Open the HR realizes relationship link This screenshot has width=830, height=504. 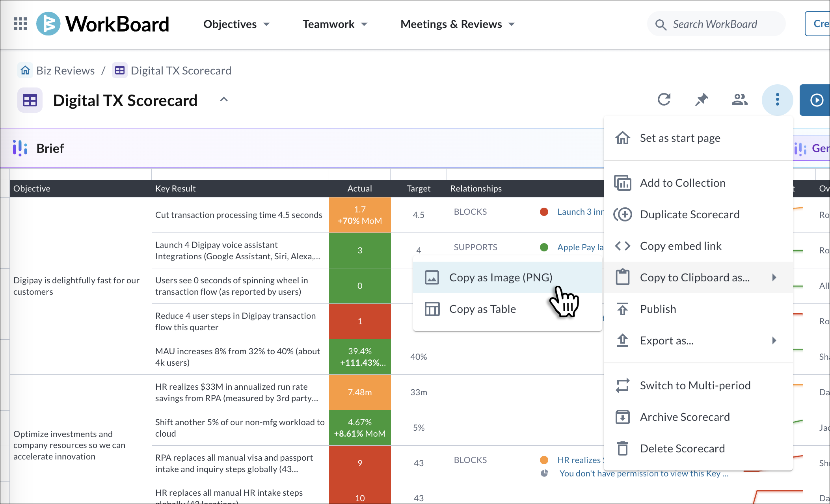pyautogui.click(x=580, y=460)
